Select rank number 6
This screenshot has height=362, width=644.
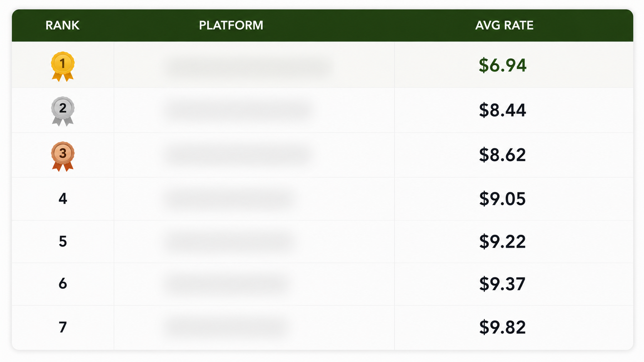[63, 284]
